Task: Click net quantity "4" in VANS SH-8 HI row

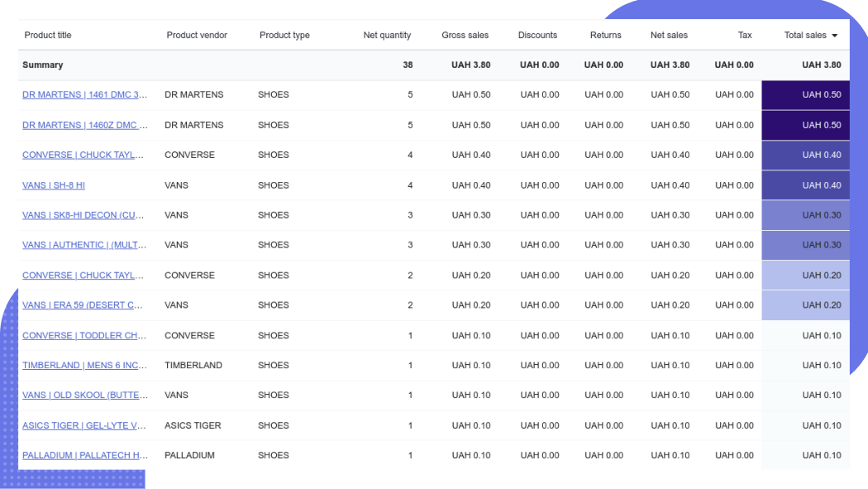Action: [x=410, y=185]
